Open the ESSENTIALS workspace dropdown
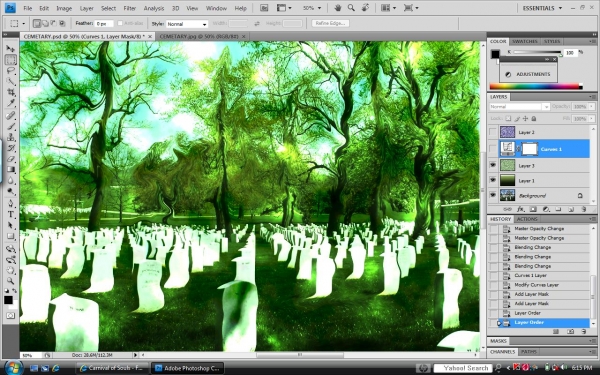 click(x=542, y=8)
